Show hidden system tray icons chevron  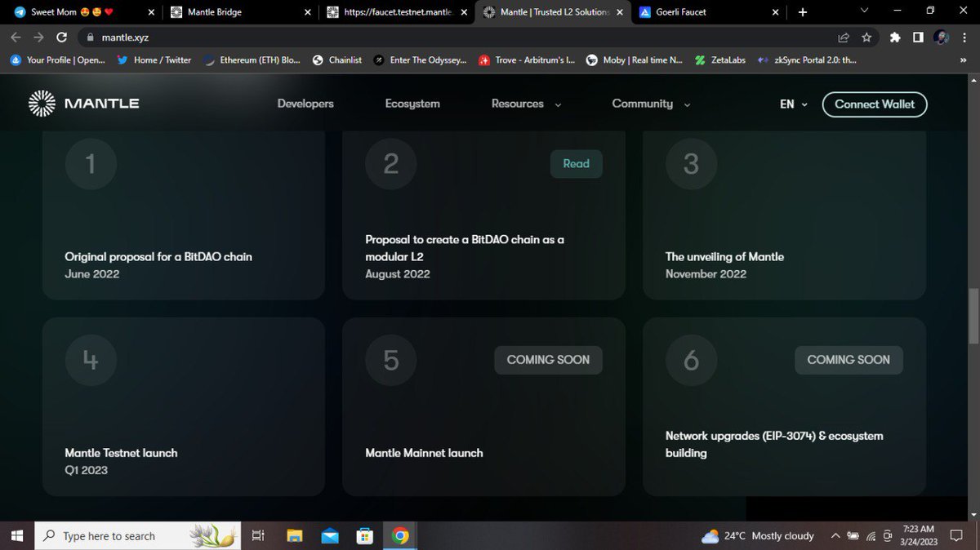[x=835, y=536]
